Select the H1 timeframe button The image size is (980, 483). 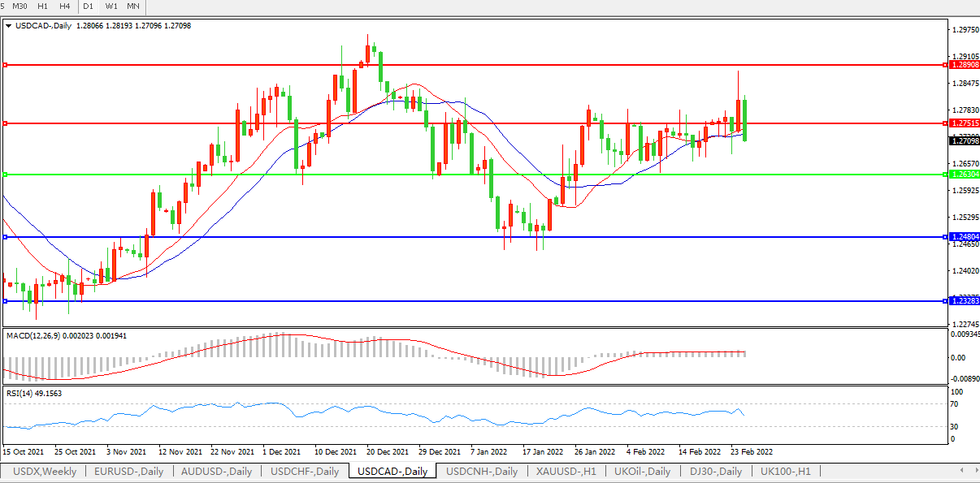click(x=43, y=6)
